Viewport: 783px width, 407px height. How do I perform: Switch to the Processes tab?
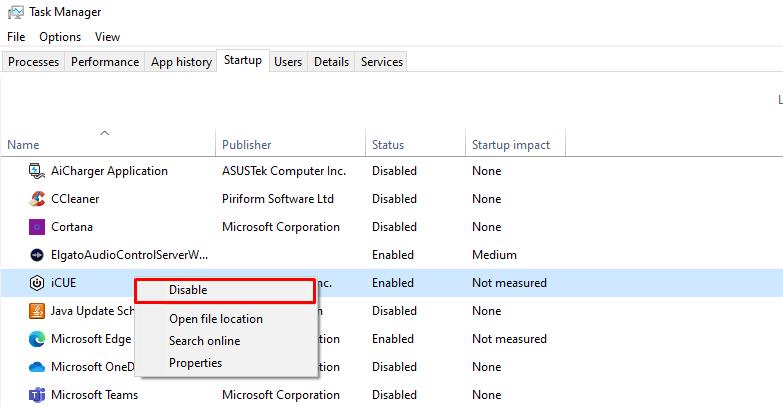(x=34, y=62)
